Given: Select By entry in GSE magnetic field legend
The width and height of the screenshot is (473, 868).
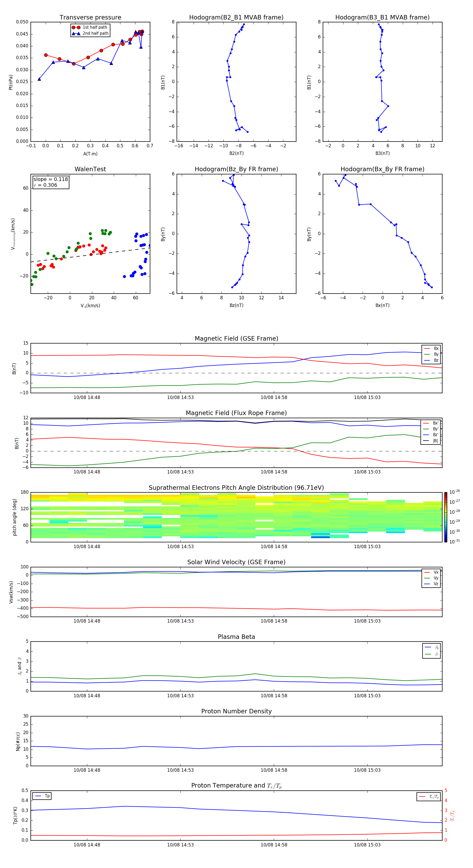Looking at the screenshot, I should tap(431, 354).
